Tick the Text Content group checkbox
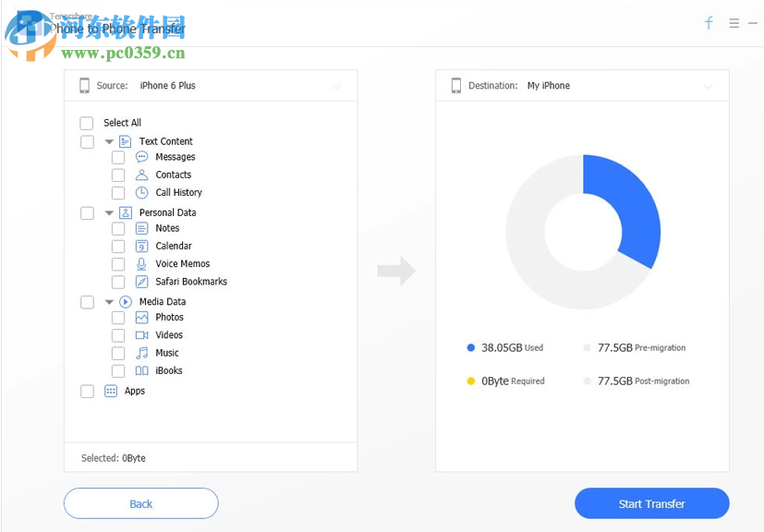Screen dimensions: 764x532 pos(87,141)
